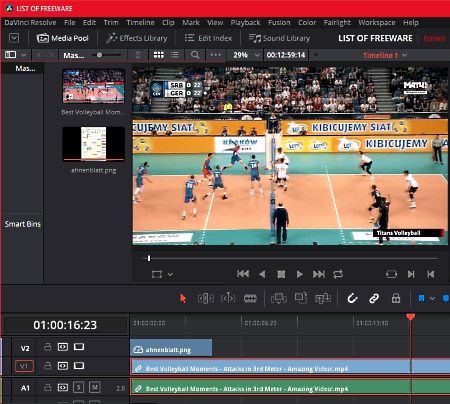Image resolution: width=450 pixels, height=404 pixels.
Task: Lock the V2 video track
Action: (x=48, y=347)
